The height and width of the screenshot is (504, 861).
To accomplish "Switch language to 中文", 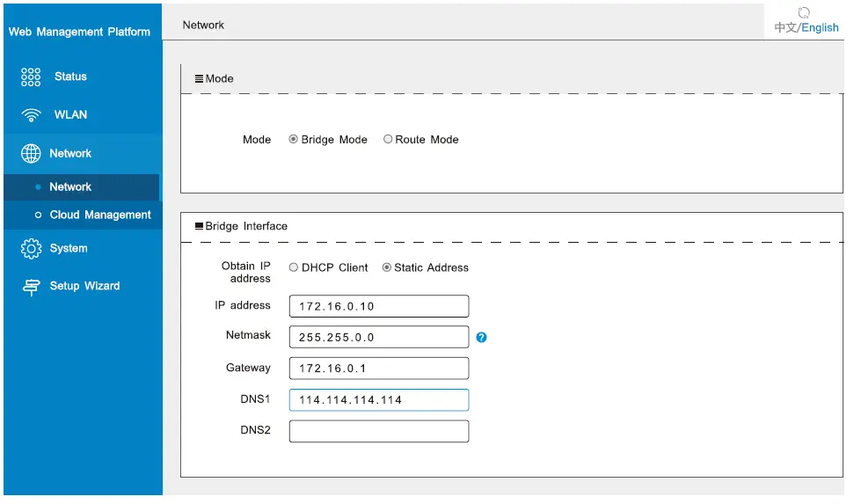I will [785, 27].
